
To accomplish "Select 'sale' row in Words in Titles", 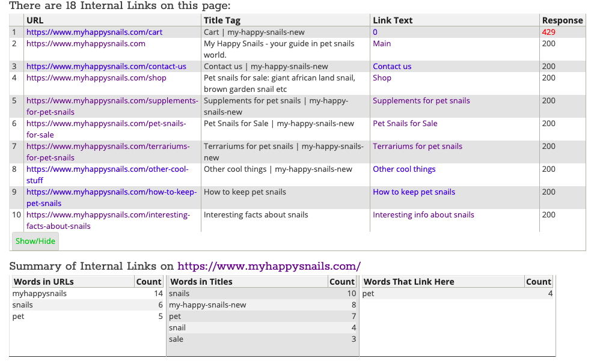I will (x=262, y=339).
